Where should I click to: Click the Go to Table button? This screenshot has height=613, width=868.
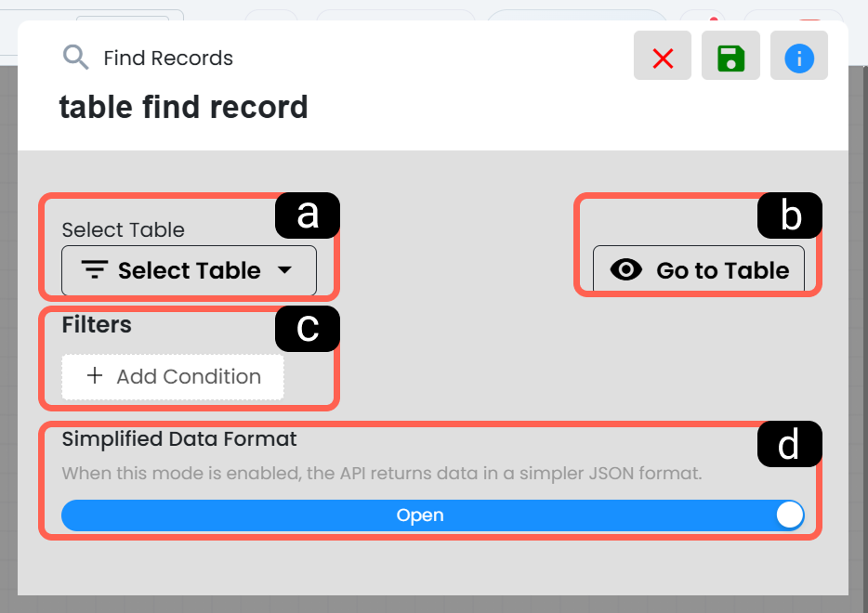(x=699, y=270)
